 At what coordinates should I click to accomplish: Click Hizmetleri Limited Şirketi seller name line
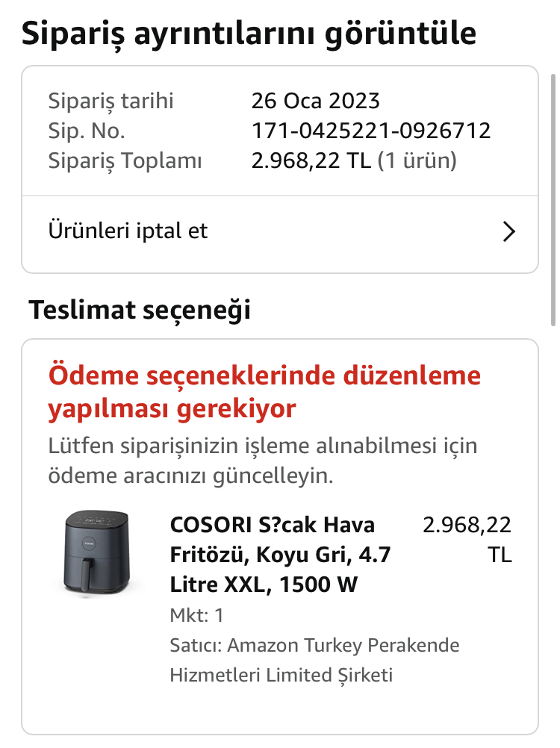pos(281,676)
